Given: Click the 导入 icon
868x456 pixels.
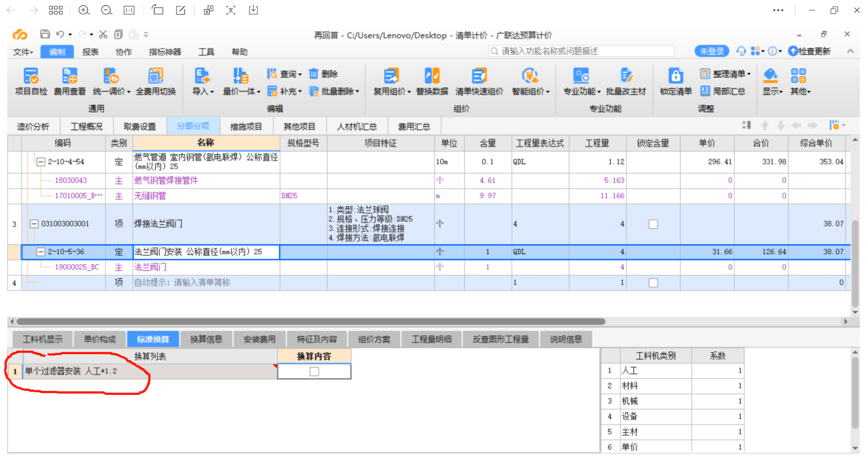Looking at the screenshot, I should click(202, 76).
